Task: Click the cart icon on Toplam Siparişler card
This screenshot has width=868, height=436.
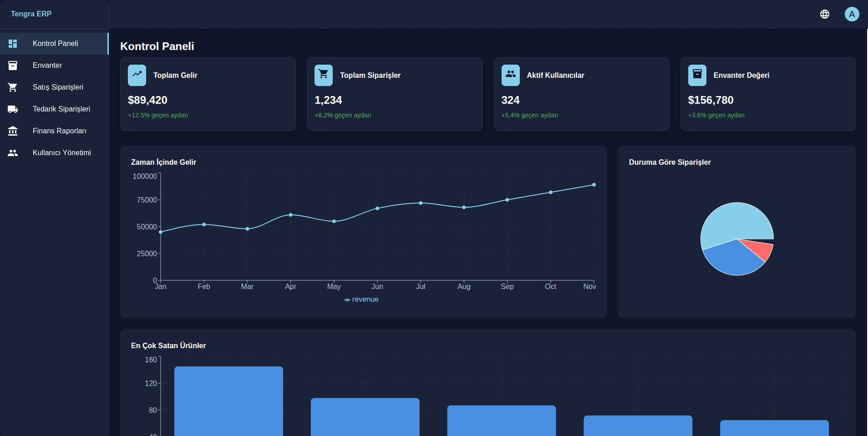Action: [324, 75]
